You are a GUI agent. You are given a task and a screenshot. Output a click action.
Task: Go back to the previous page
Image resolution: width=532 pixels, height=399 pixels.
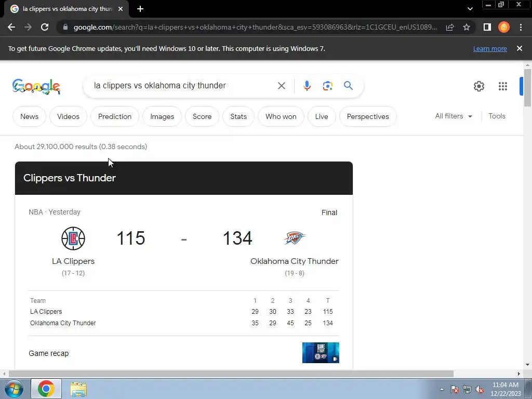(x=11, y=27)
